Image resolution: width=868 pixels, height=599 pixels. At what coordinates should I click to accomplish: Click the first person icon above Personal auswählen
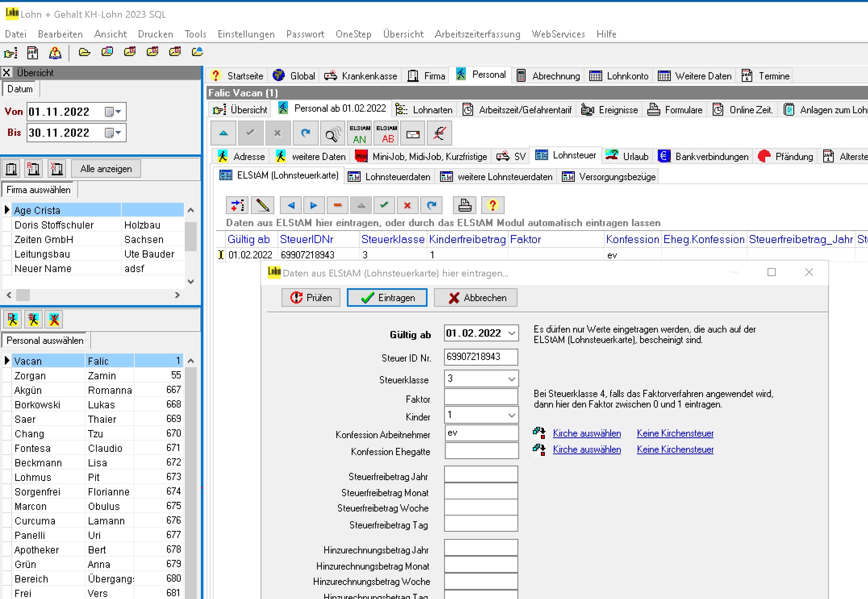pos(13,320)
